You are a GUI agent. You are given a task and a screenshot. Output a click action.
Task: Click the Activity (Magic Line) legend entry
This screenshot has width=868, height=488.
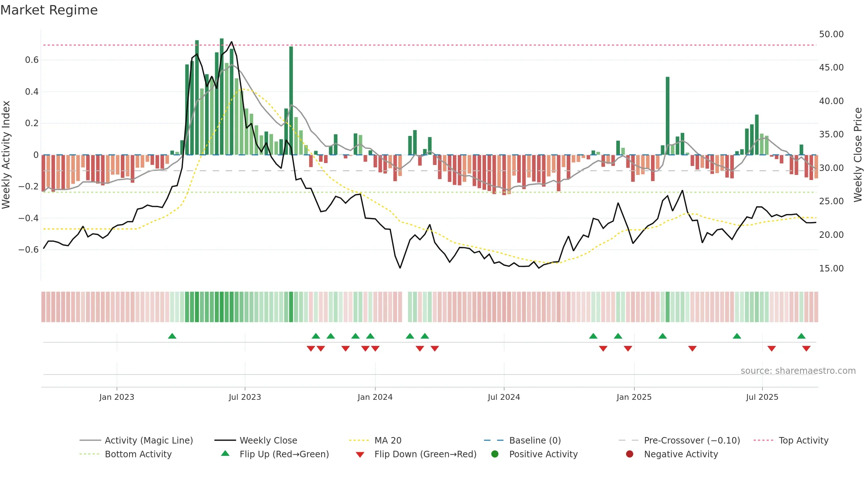click(136, 440)
